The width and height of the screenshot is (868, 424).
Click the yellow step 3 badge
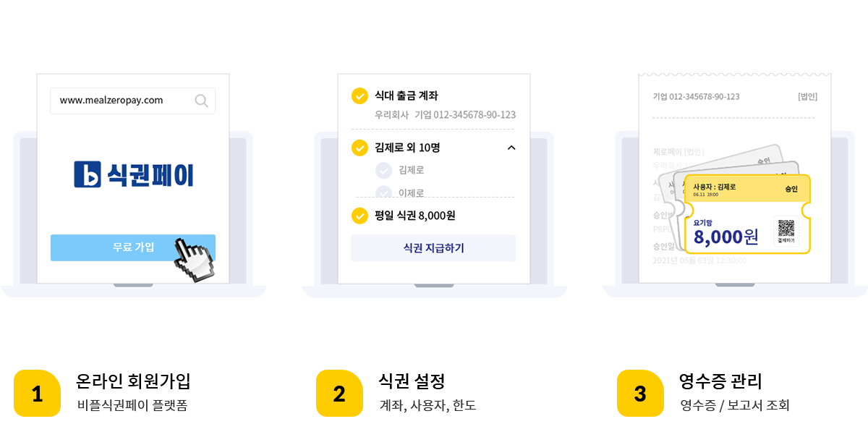(x=640, y=393)
